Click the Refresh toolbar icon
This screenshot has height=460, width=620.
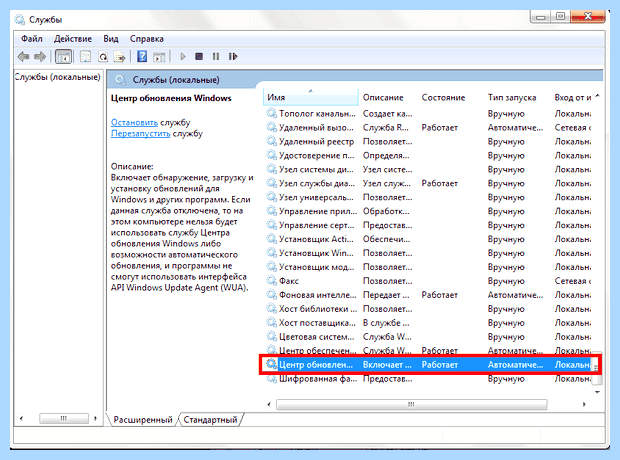(x=103, y=57)
